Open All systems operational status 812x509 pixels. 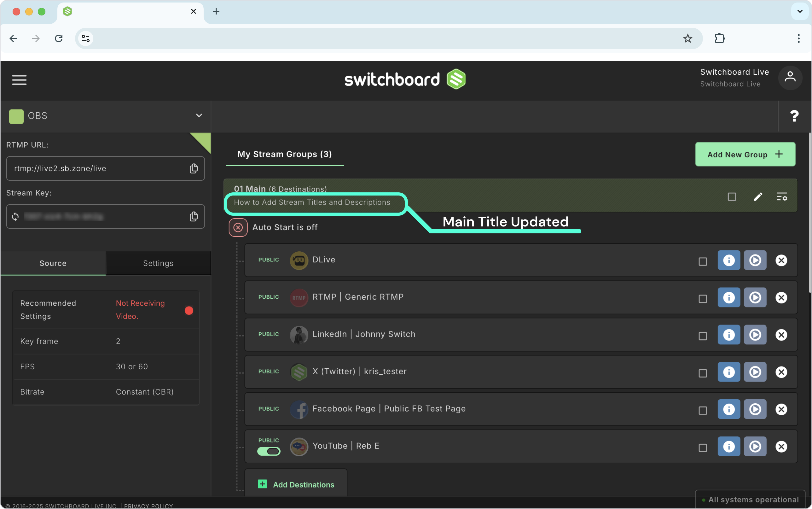coord(751,500)
